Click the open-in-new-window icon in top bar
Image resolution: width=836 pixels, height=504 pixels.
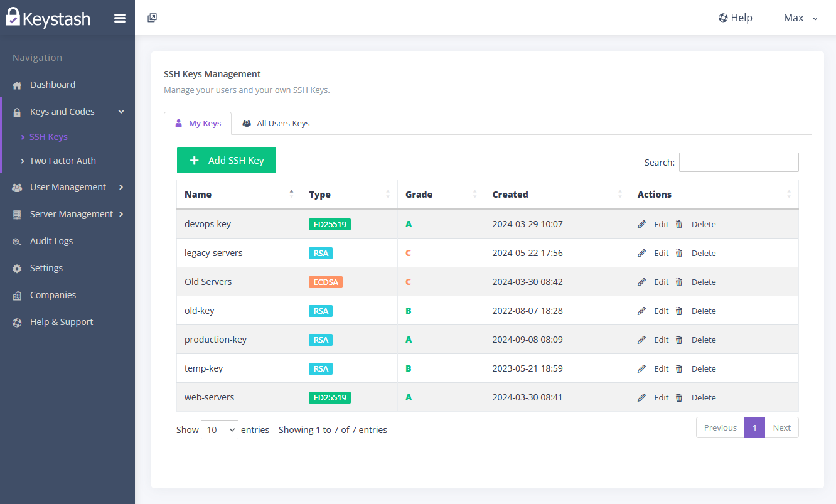coord(152,18)
